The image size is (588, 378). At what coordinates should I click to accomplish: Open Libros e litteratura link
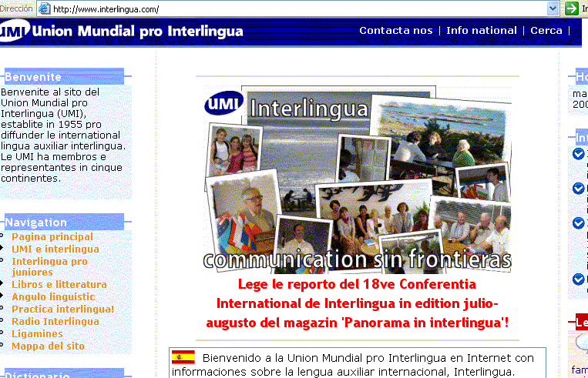coord(59,285)
